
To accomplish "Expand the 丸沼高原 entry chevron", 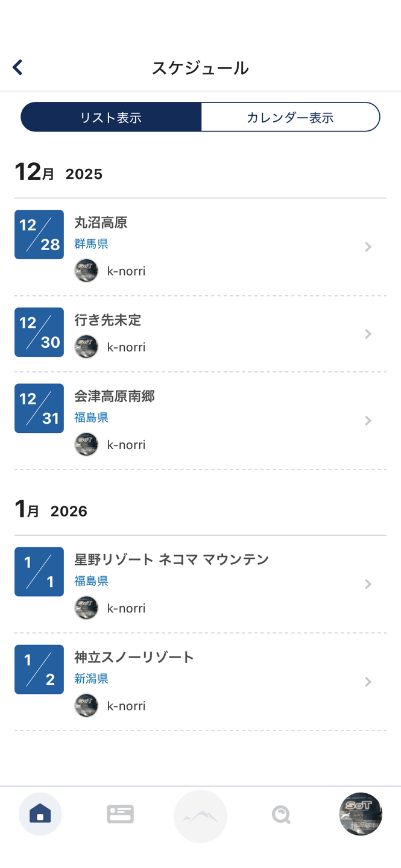I will point(368,247).
